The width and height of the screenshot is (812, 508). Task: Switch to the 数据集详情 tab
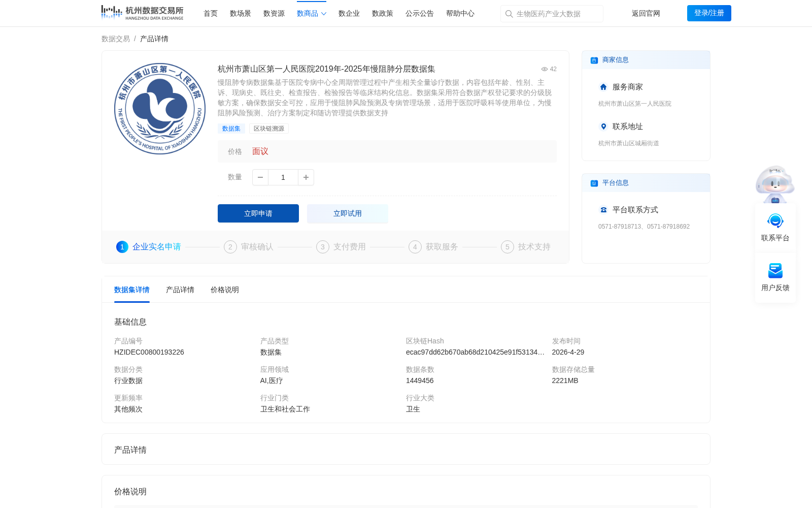coord(132,290)
